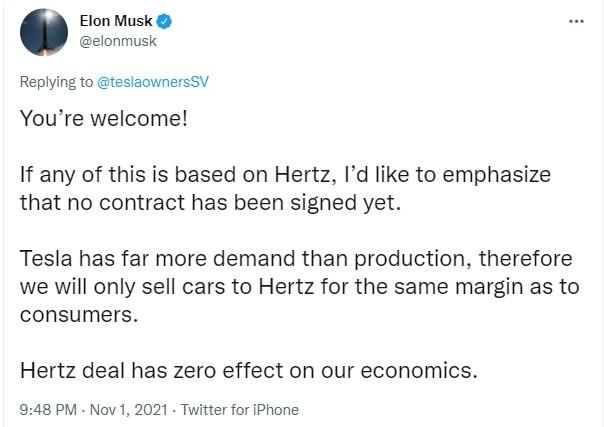Image resolution: width=604 pixels, height=427 pixels.
Task: Click the word 'consumers.' in the tweet
Action: 79,315
